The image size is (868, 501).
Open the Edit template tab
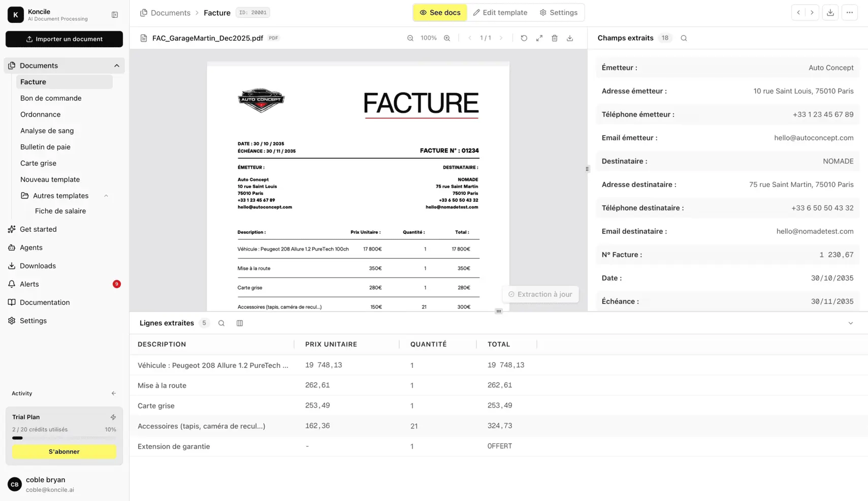click(500, 12)
